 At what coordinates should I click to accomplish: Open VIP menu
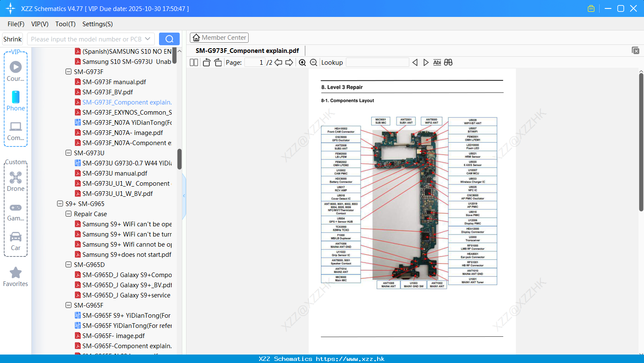tap(40, 24)
